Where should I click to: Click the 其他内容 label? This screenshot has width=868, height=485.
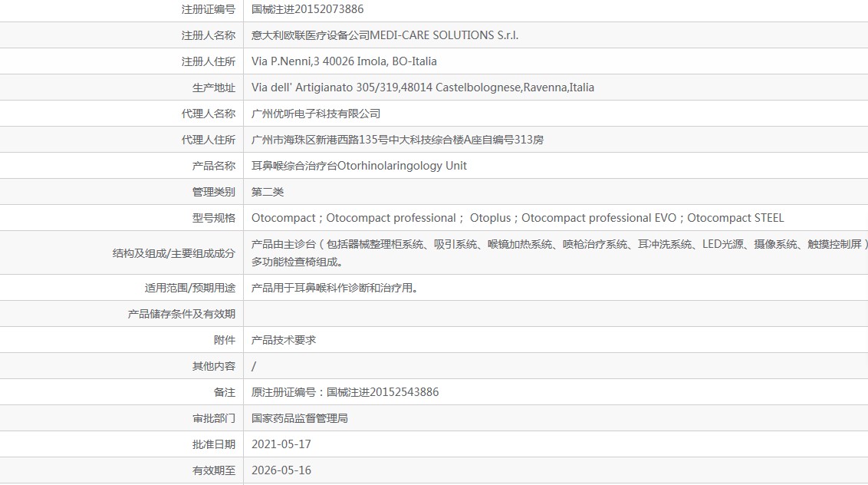point(214,366)
